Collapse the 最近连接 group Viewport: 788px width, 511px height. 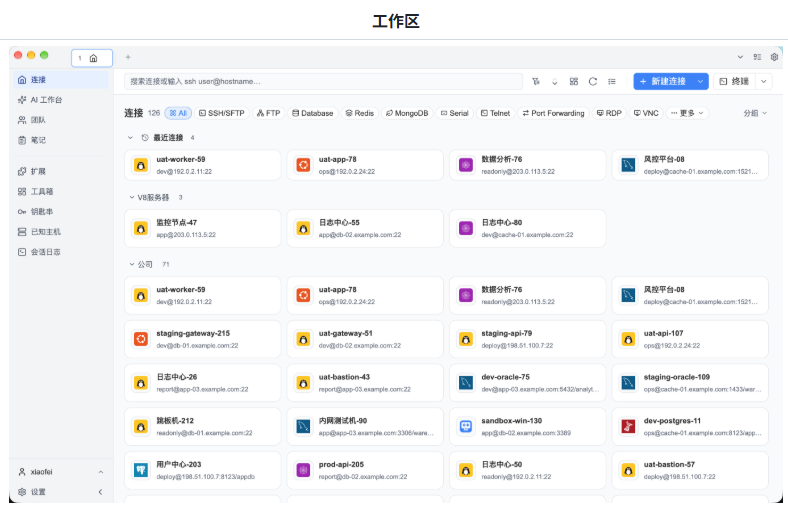point(131,138)
